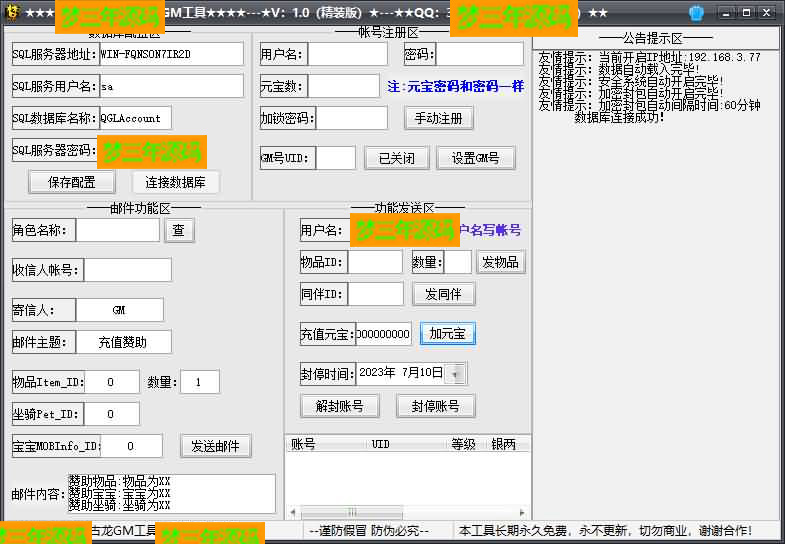Toggle the 已关闭 GM button

(x=397, y=158)
